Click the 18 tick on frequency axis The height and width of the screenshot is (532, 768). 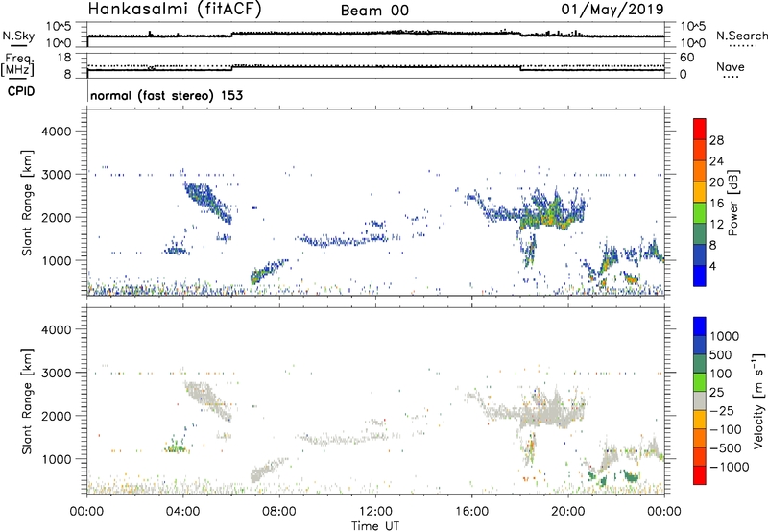point(64,58)
